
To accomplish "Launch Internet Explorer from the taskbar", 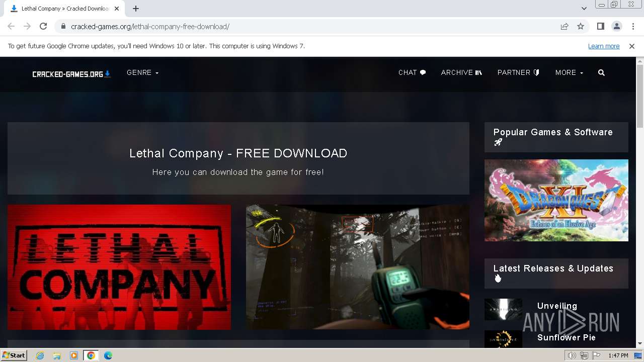I will [x=40, y=355].
